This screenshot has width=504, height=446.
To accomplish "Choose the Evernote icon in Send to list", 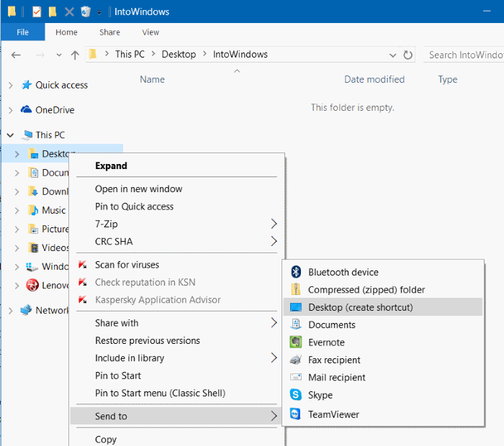I will pos(295,342).
